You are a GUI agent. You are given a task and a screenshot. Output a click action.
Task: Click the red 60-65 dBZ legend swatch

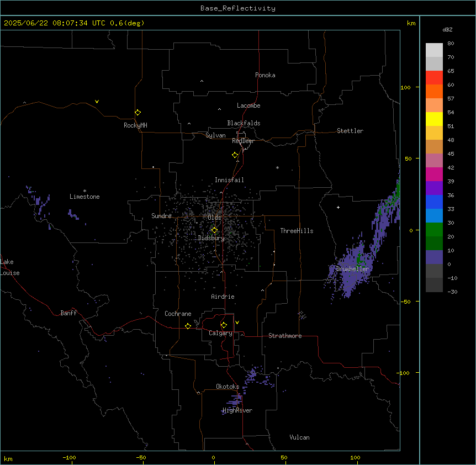tap(434, 78)
